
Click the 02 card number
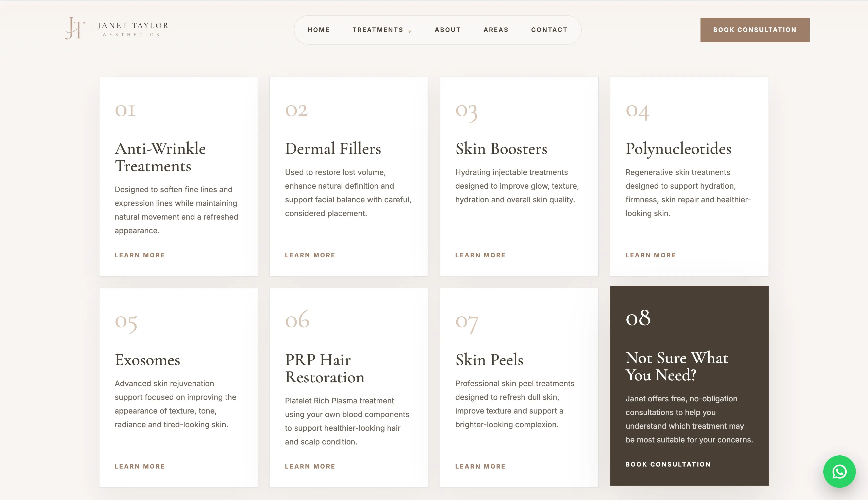tap(296, 111)
